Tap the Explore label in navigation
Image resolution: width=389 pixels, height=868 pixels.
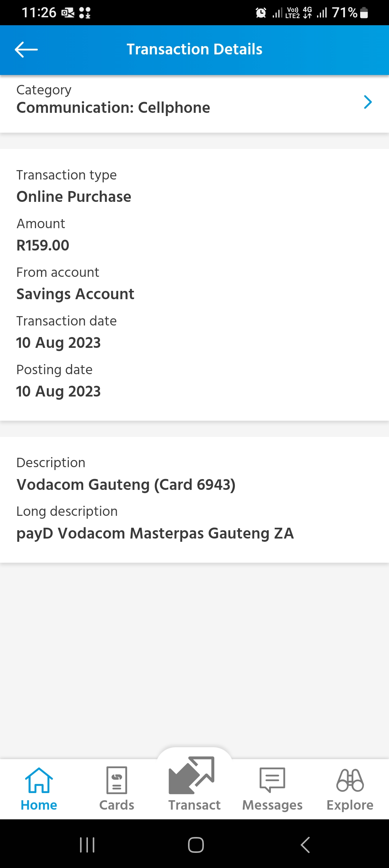point(350,805)
